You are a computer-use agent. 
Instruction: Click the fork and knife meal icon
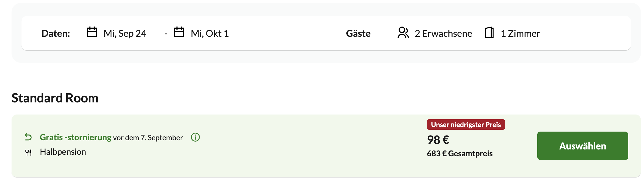click(28, 152)
